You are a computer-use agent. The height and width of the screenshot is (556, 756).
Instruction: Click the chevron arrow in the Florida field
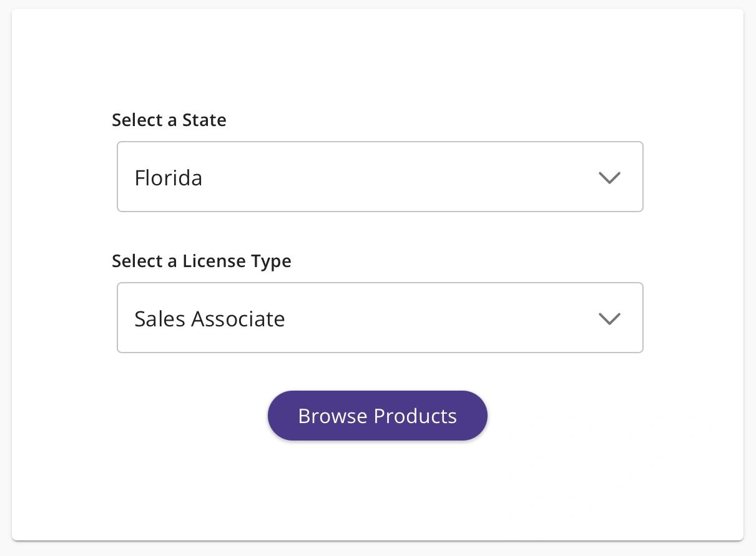(609, 178)
